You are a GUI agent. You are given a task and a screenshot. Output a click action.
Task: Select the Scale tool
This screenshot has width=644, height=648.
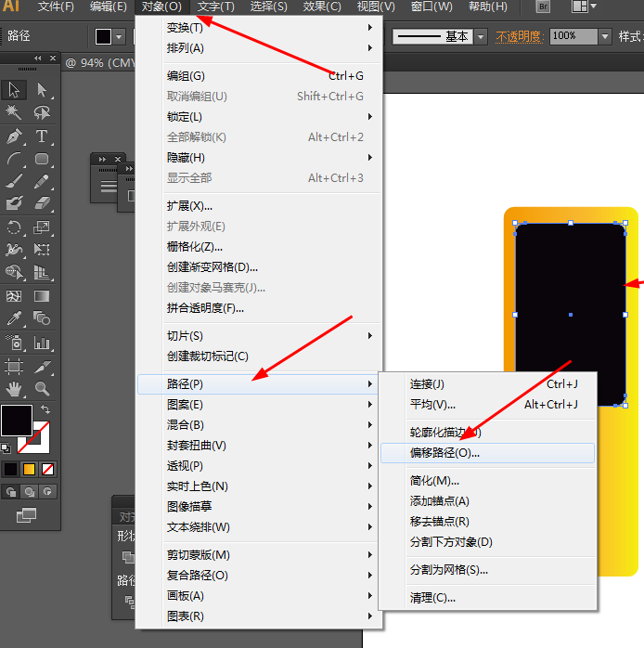[x=42, y=227]
